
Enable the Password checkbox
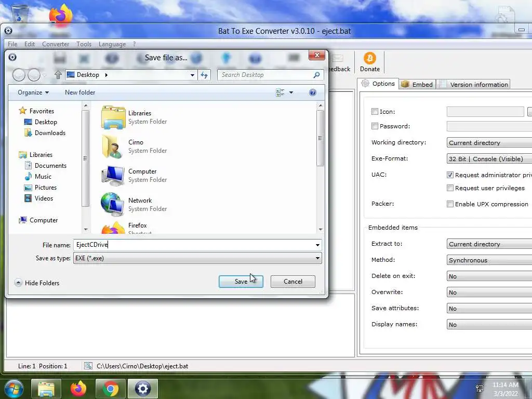pos(375,126)
